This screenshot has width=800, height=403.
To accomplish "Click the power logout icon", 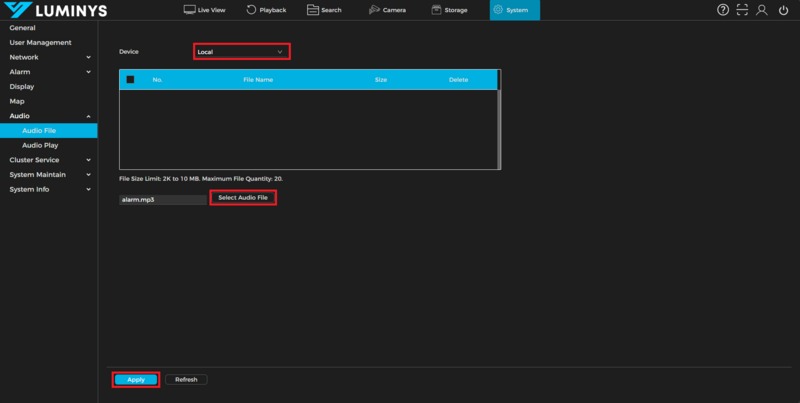I will (x=780, y=10).
